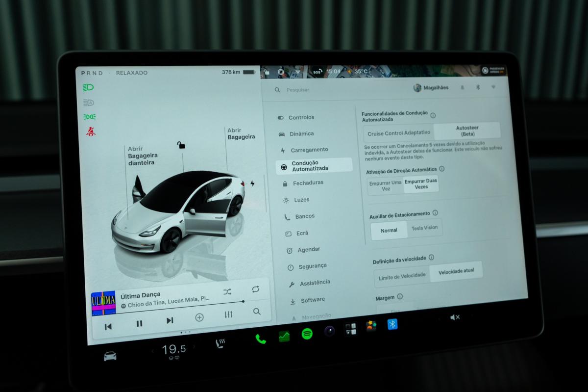Viewport: 588px width, 392px height.
Task: Toggle the seat heater icon
Action: [220, 343]
